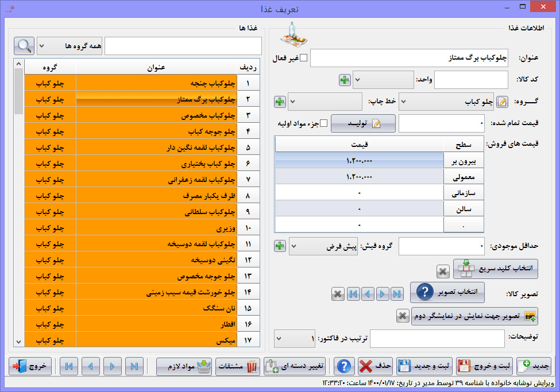
Task: Add a new receipt group with green plus beside گروه فیش
Action: tap(280, 246)
